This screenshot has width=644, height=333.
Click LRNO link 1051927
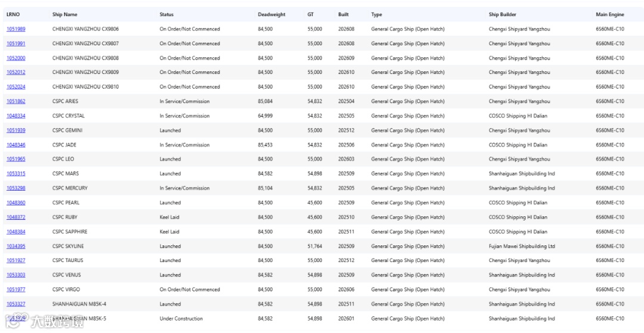16,260
